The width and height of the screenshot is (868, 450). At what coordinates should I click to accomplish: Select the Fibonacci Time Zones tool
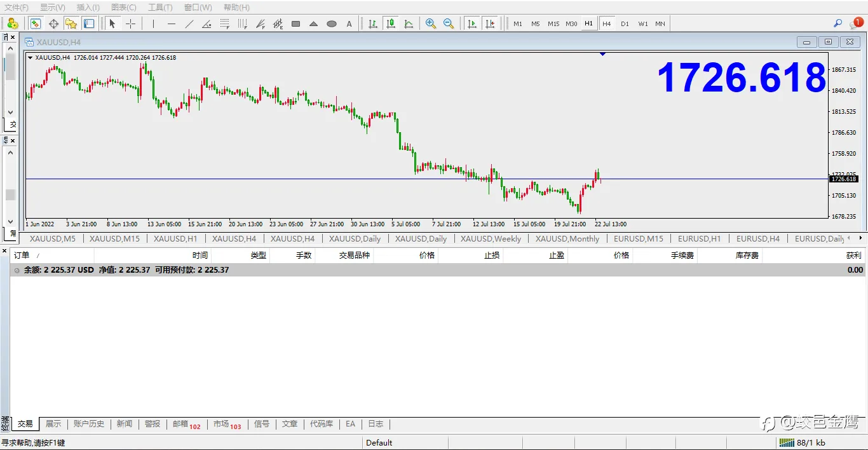tap(242, 24)
